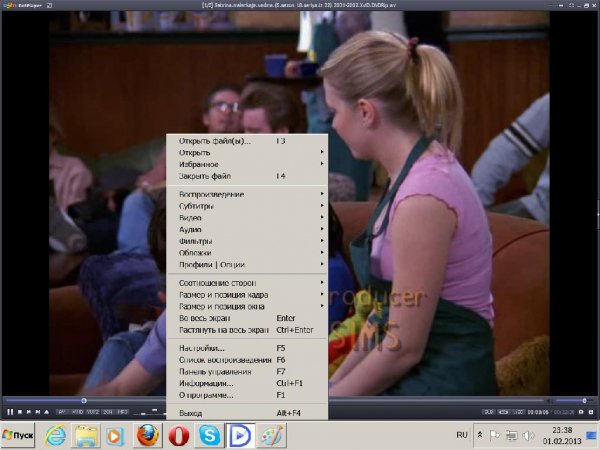
Task: Select Панель управления menu item
Action: 247,372
